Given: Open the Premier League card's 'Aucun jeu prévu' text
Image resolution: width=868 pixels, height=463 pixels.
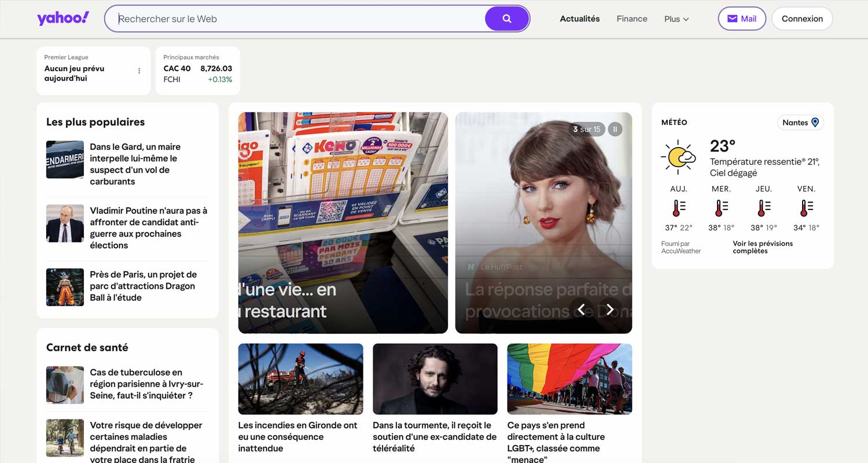Looking at the screenshot, I should pos(74,74).
